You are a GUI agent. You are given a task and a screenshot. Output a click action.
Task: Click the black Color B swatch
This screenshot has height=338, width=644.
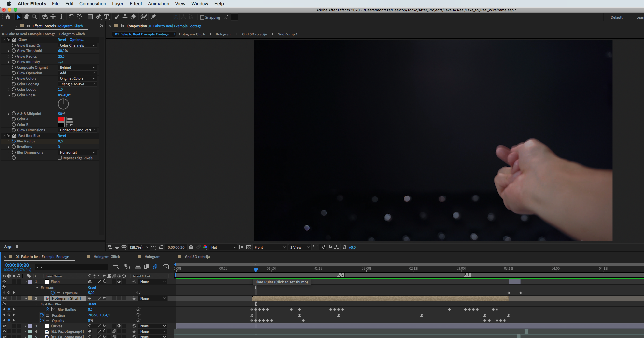61,125
